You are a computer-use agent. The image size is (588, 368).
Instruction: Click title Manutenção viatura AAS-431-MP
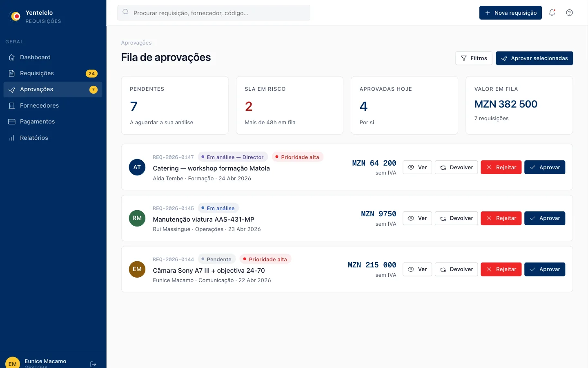pyautogui.click(x=203, y=219)
